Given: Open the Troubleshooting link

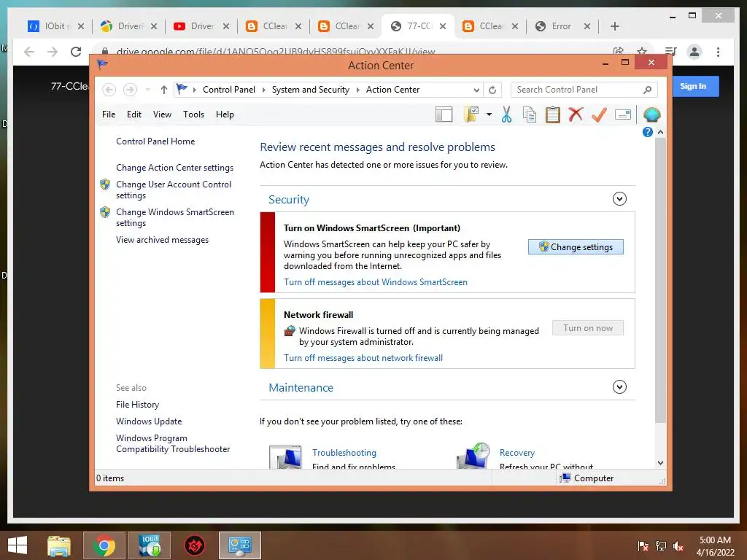Looking at the screenshot, I should pos(344,452).
